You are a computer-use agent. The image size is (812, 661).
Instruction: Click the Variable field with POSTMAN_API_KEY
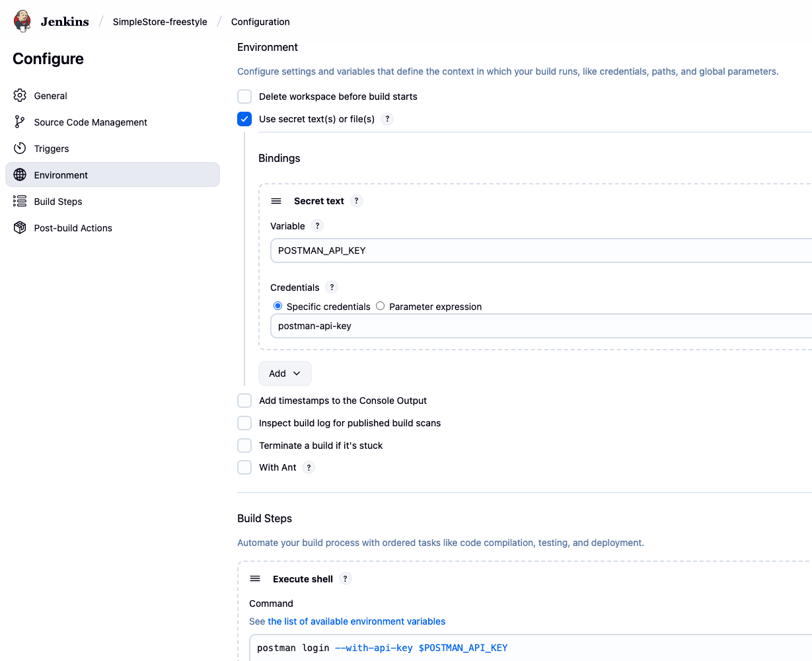click(x=541, y=251)
